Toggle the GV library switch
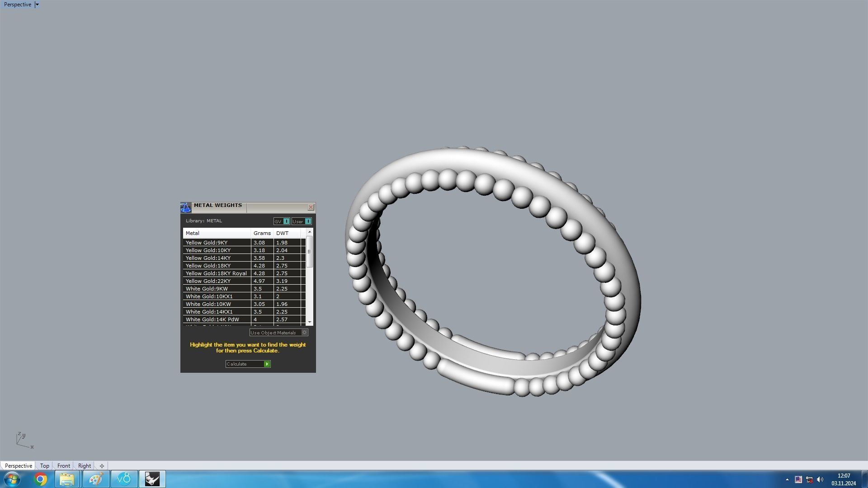Viewport: 868px width, 488px height. pos(281,221)
